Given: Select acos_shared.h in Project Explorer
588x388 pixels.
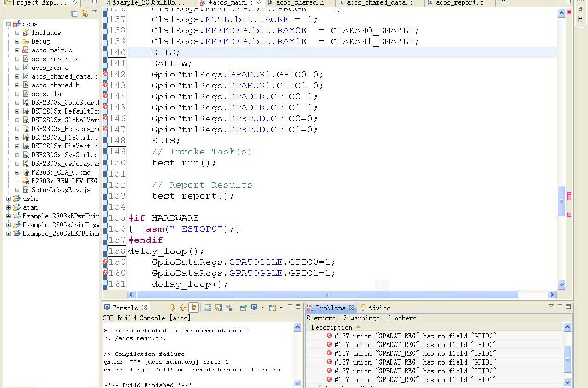Looking at the screenshot, I should (x=55, y=85).
